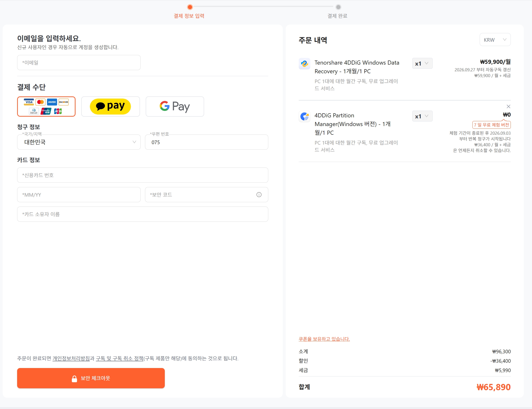Click the Partition Manager product icon
Viewport: 532px width, 409px height.
click(304, 117)
